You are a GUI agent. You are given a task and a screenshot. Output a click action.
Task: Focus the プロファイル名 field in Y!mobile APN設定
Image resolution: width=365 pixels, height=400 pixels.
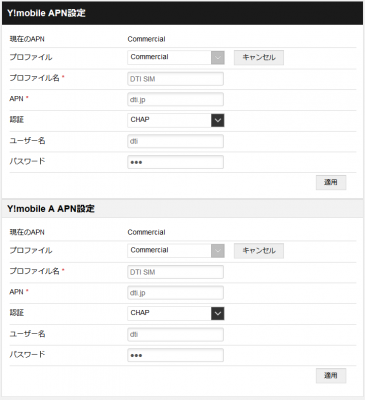[x=175, y=79]
